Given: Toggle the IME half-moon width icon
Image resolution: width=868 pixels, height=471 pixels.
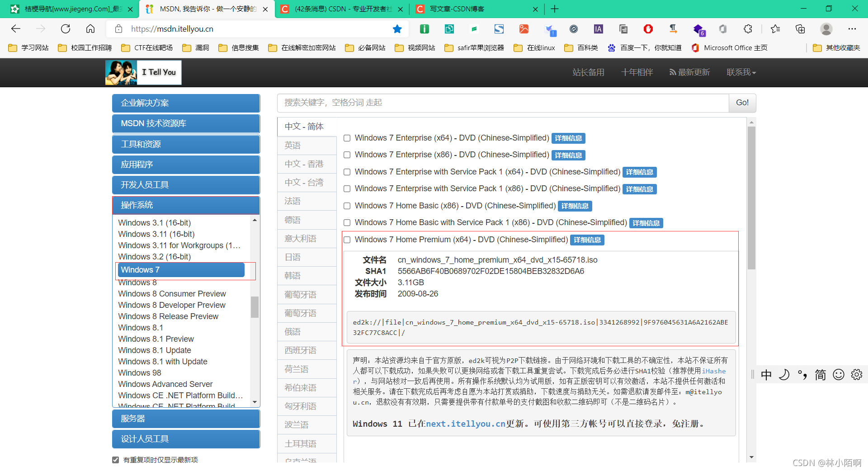Looking at the screenshot, I should tap(784, 375).
